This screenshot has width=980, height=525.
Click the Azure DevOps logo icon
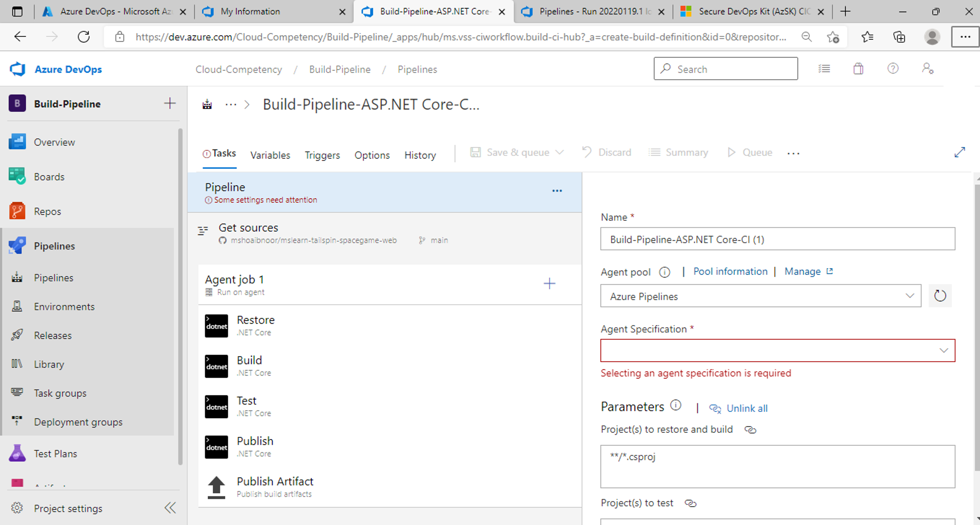(x=17, y=69)
